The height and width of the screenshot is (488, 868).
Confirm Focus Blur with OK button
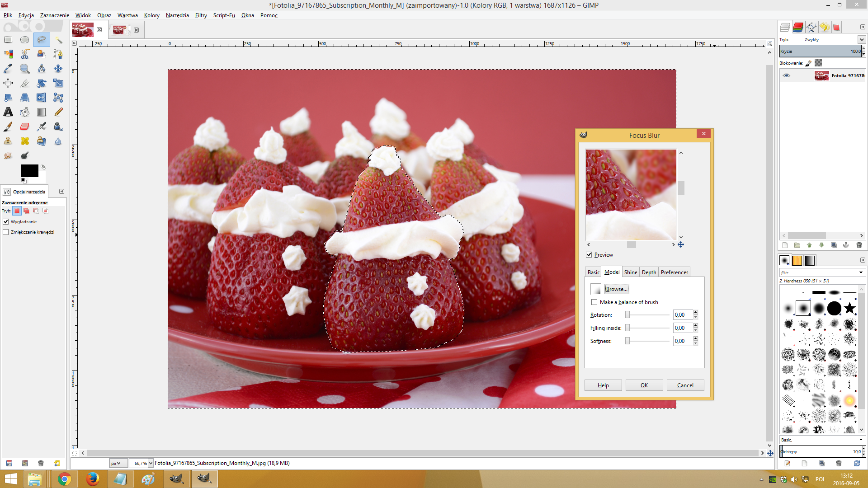pyautogui.click(x=644, y=385)
